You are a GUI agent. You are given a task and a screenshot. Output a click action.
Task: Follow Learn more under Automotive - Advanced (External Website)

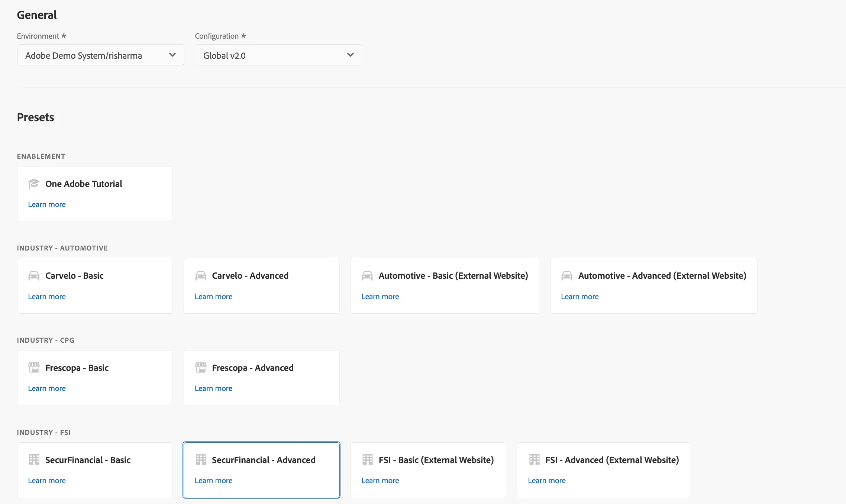click(x=579, y=297)
